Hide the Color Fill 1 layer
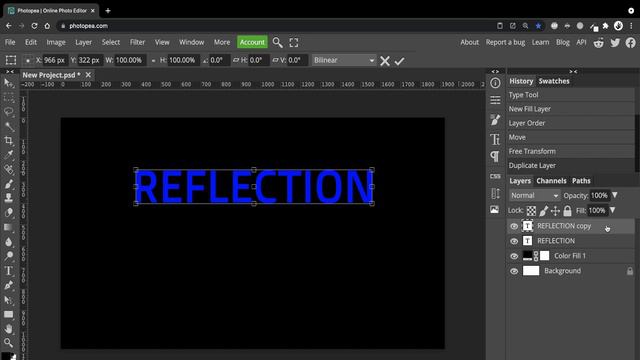The height and width of the screenshot is (360, 640). tap(514, 256)
